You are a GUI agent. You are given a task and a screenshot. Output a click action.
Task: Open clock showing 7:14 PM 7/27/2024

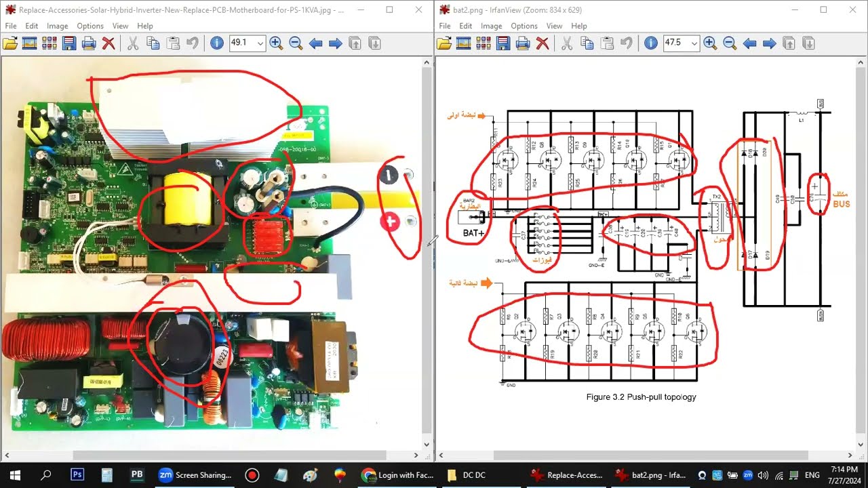[843, 475]
